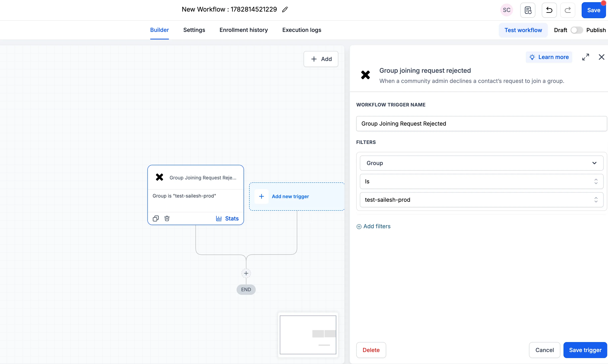Open the test-sailesh-prod value dropdown

481,200
